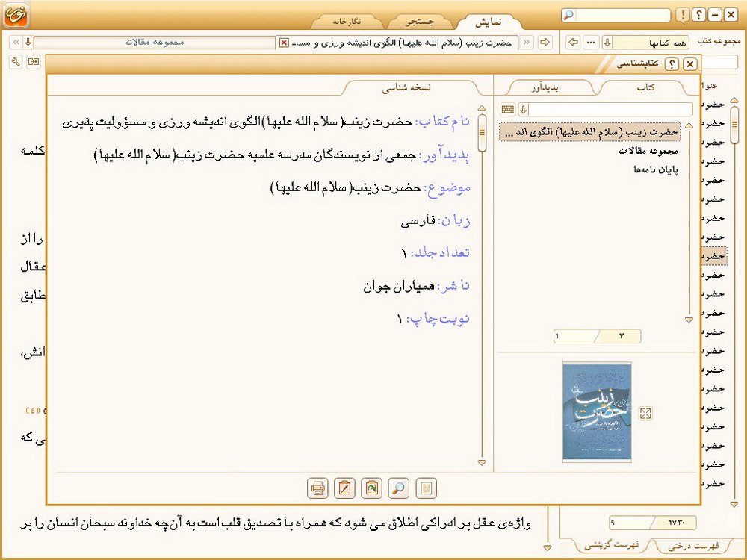Switch to the جستجو tab
747x560 pixels.
pyautogui.click(x=420, y=22)
